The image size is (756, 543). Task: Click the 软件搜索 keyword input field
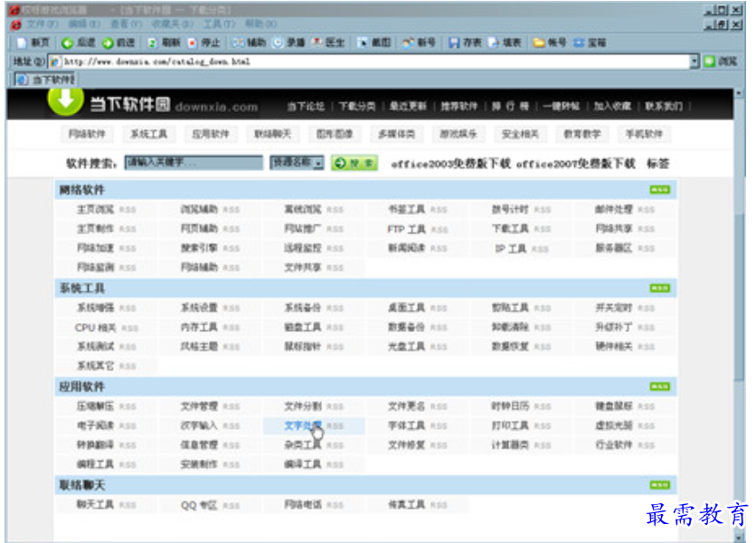(194, 163)
